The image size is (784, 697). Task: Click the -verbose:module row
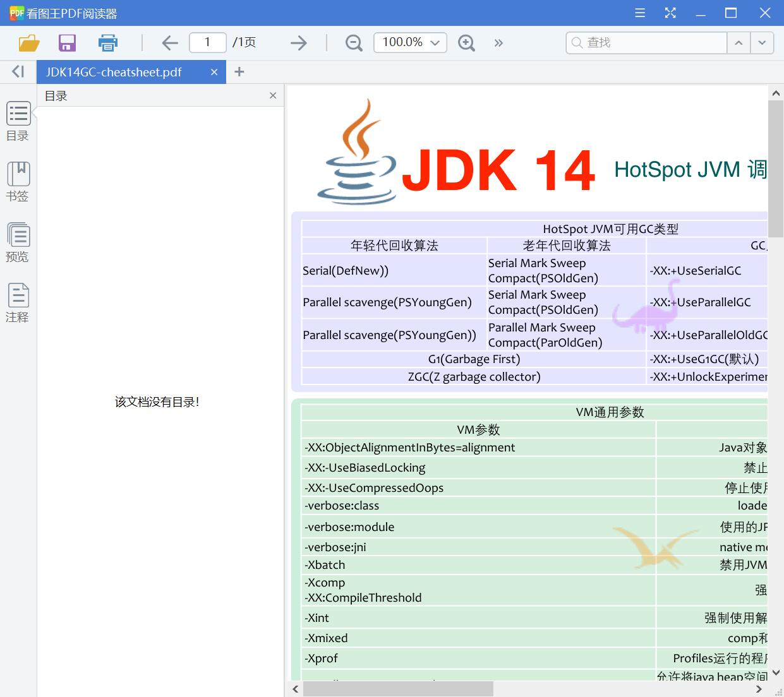478,527
